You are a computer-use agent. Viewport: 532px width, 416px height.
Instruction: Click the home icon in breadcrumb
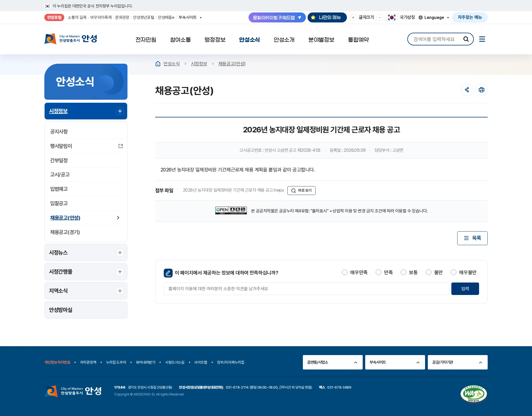pyautogui.click(x=158, y=64)
